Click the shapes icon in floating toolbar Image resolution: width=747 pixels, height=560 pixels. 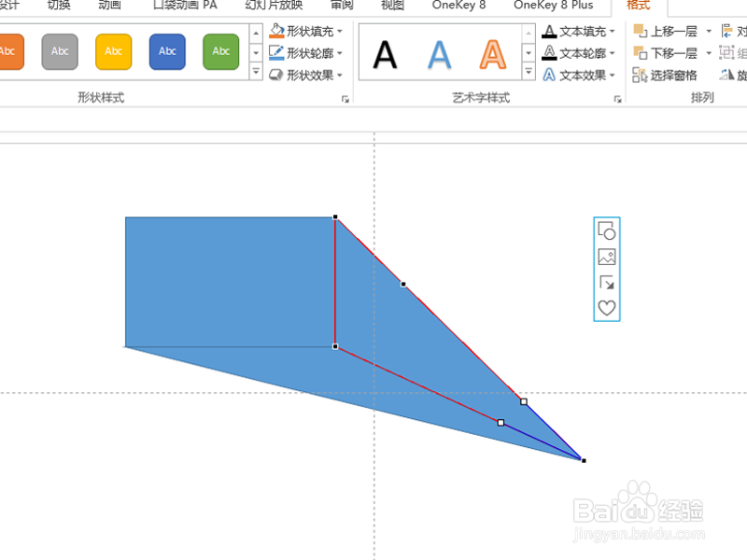click(x=606, y=231)
